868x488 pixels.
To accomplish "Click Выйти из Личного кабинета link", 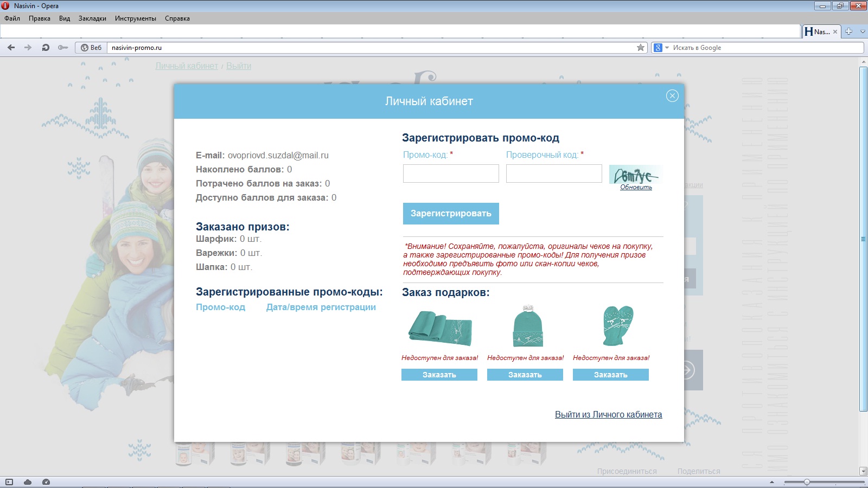I will [x=608, y=414].
